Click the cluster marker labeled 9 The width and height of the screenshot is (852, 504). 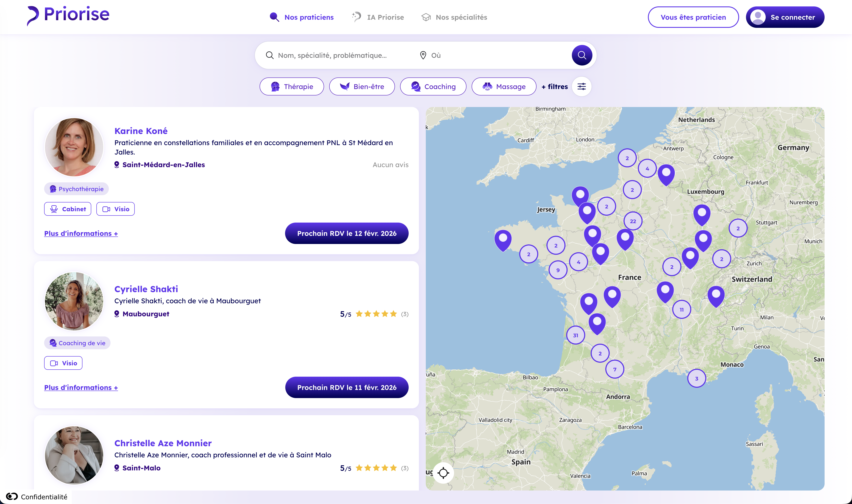pyautogui.click(x=558, y=270)
